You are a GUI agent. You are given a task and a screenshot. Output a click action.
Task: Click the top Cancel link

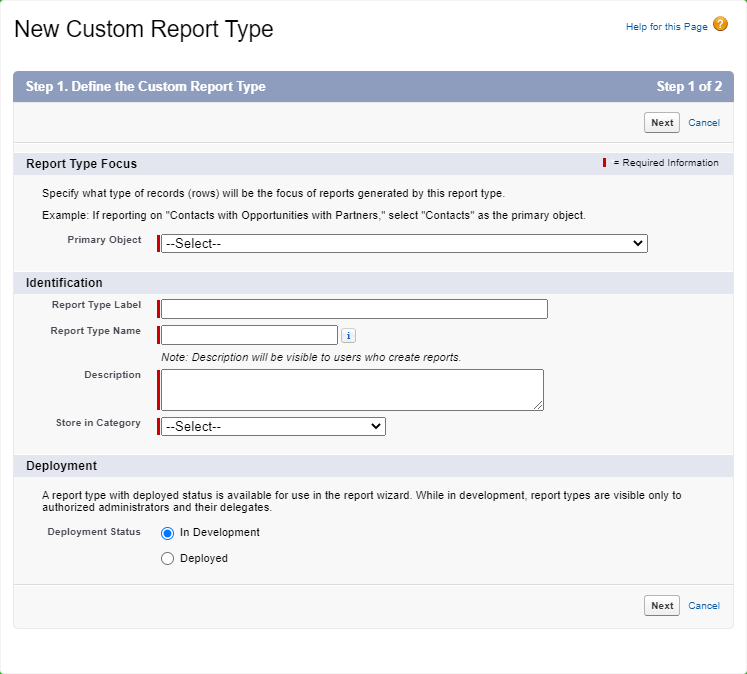(x=704, y=123)
